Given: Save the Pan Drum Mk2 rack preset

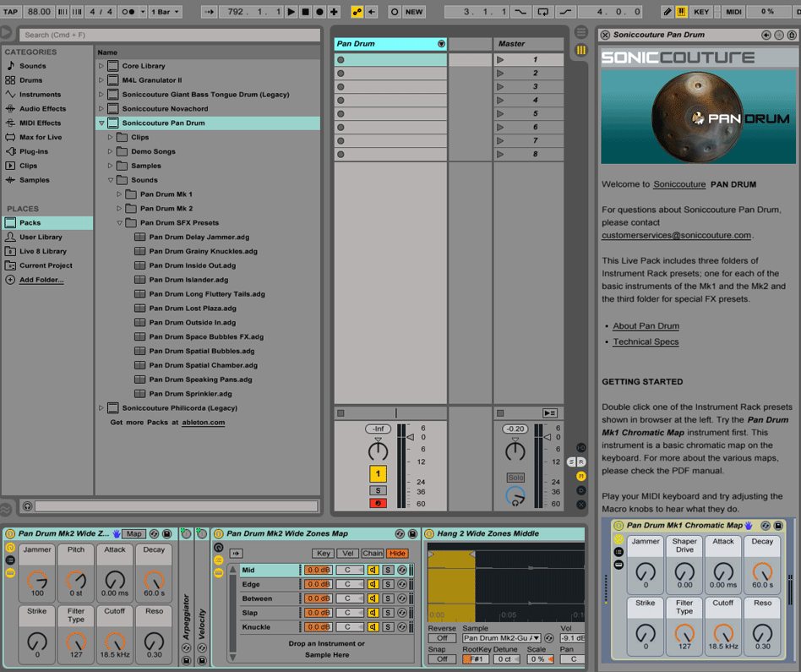Looking at the screenshot, I should (166, 533).
